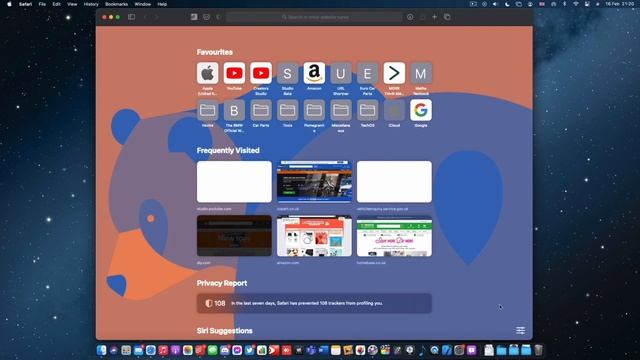Open the service.gov.uk frequently visited thumbnail
Screen dimensions: 640x360
(x=394, y=182)
